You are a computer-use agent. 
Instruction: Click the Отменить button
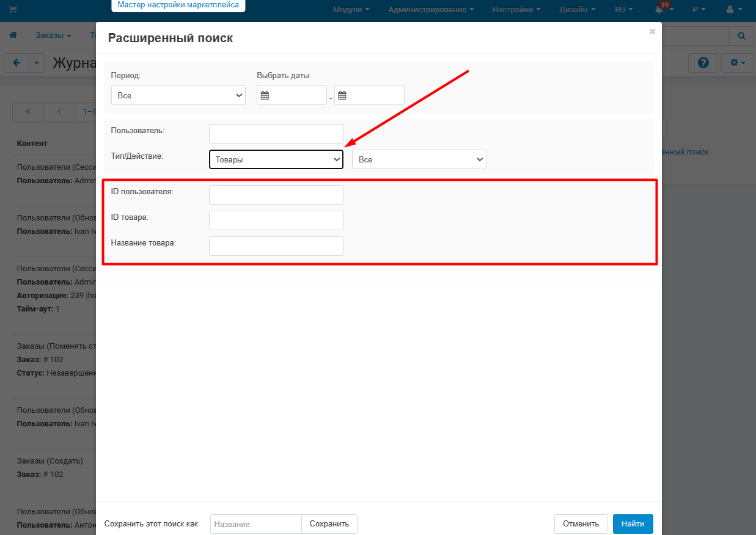click(581, 524)
